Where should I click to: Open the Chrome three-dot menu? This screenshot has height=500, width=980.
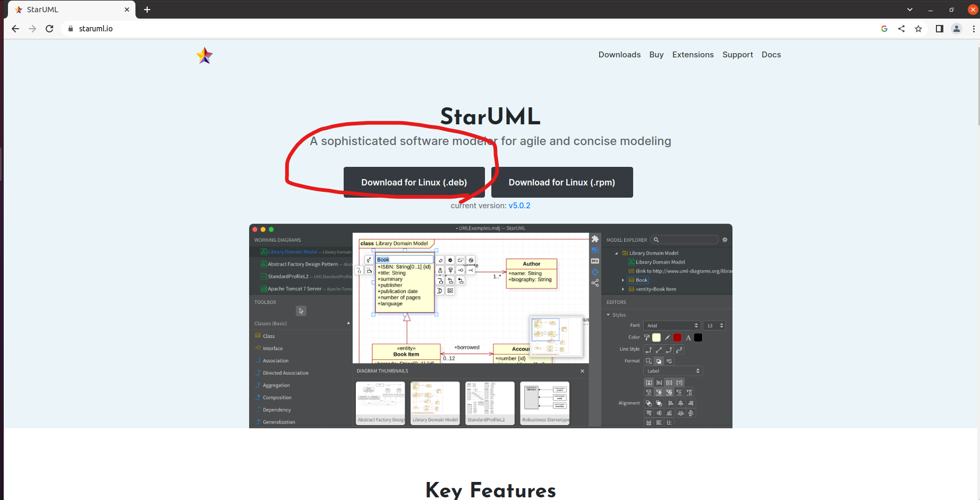974,29
